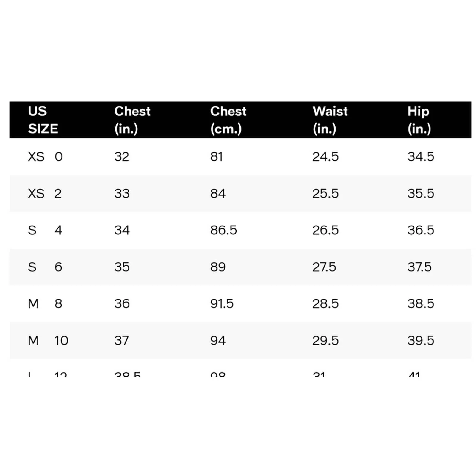
Task: Click the chest value 32 cell
Action: (122, 156)
